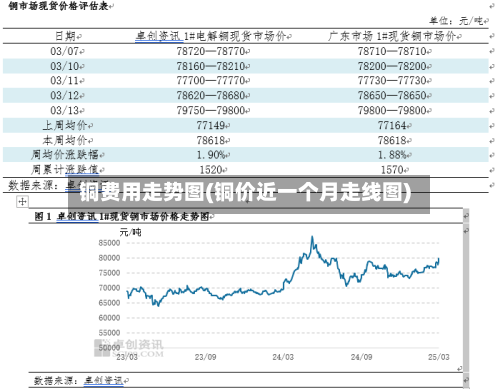This screenshot has width=500, height=389.
Task: Click date cell 03/12
Action: (64, 96)
